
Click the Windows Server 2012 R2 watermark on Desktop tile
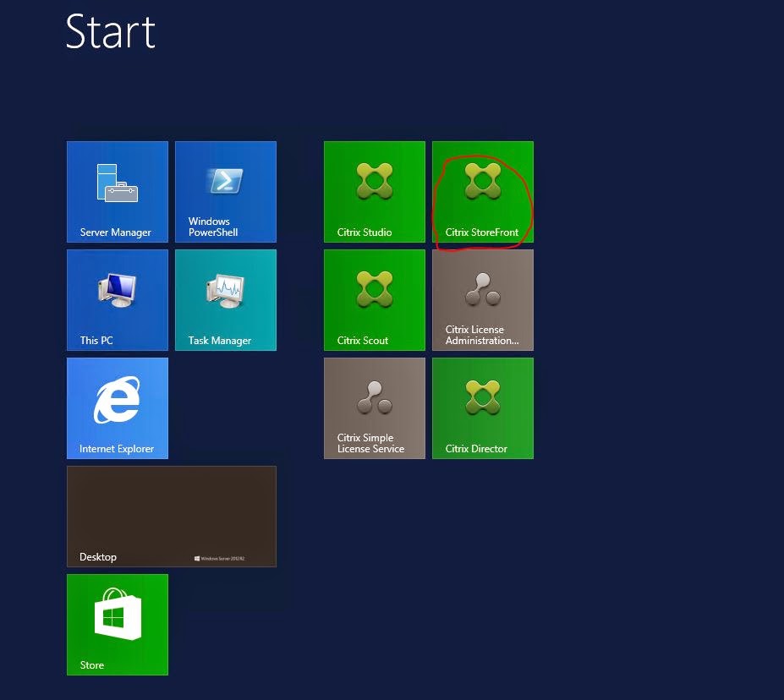tap(223, 558)
